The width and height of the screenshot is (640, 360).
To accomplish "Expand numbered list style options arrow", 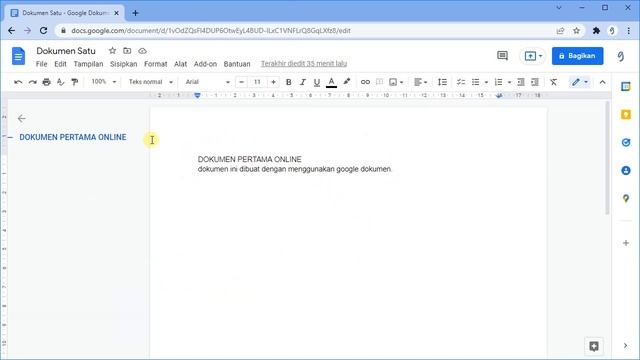I will pos(509,82).
